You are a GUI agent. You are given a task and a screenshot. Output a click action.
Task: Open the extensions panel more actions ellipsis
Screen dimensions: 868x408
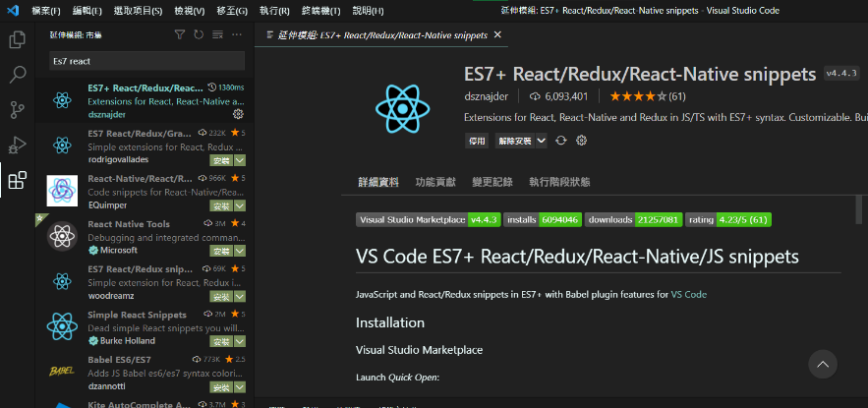point(237,34)
